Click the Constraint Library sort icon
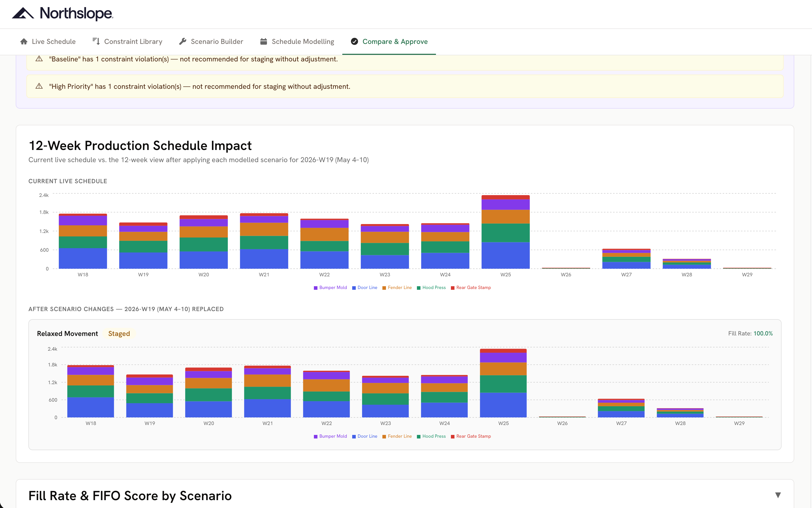The width and height of the screenshot is (812, 508). [96, 41]
